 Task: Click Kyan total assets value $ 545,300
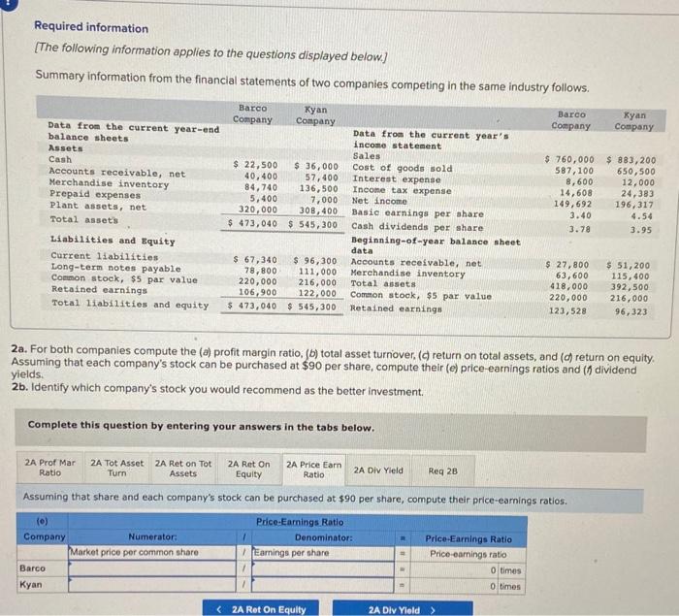pos(312,224)
